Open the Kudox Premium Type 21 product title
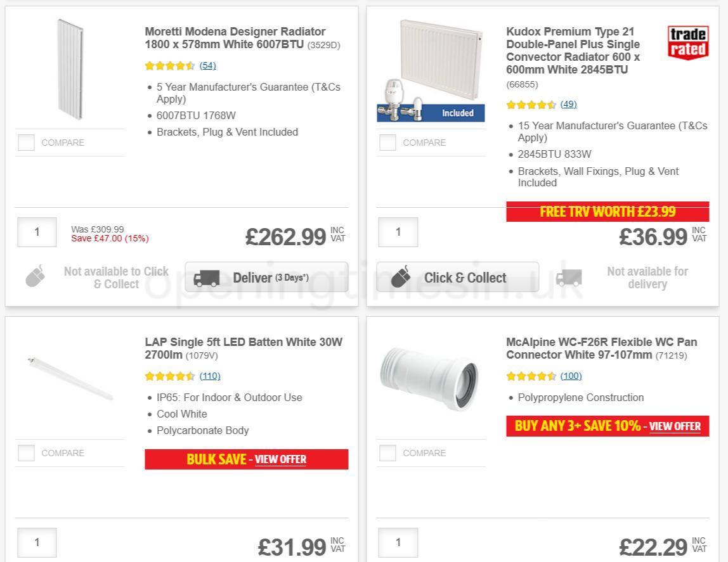728x562 pixels. coord(573,51)
